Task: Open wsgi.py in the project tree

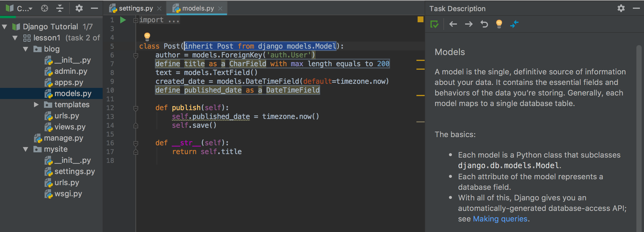Action: tap(63, 194)
